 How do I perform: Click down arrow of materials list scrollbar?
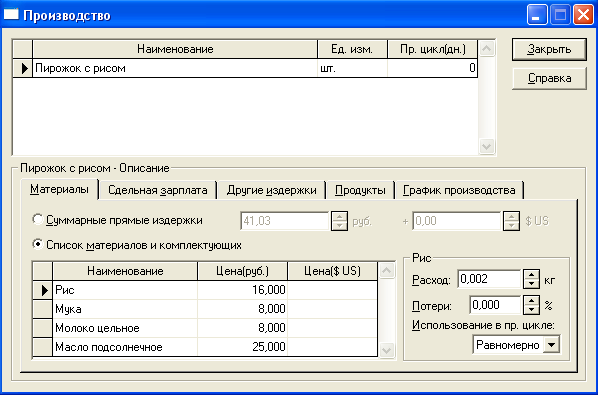(x=386, y=350)
